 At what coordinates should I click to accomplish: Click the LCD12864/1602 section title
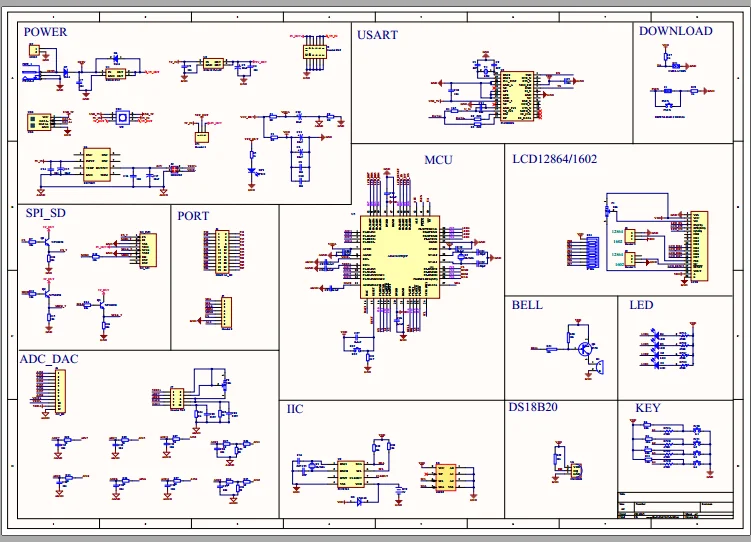(555, 159)
